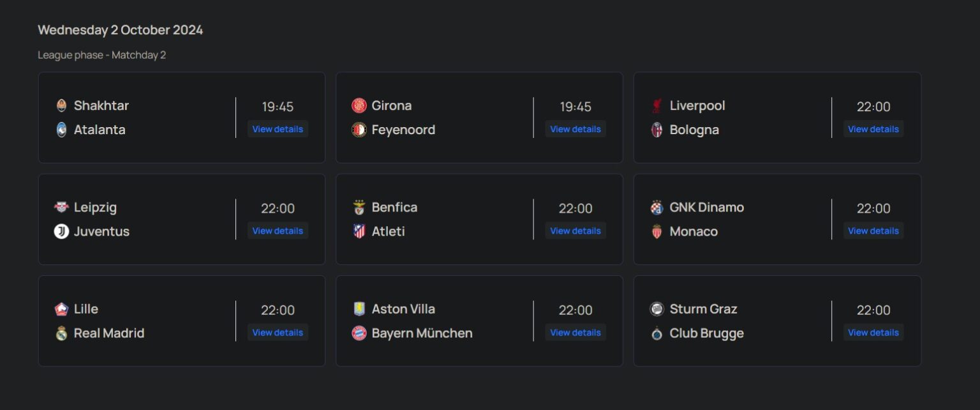The height and width of the screenshot is (410, 980).
Task: View details for Girona vs Feyenoord
Action: click(x=575, y=129)
